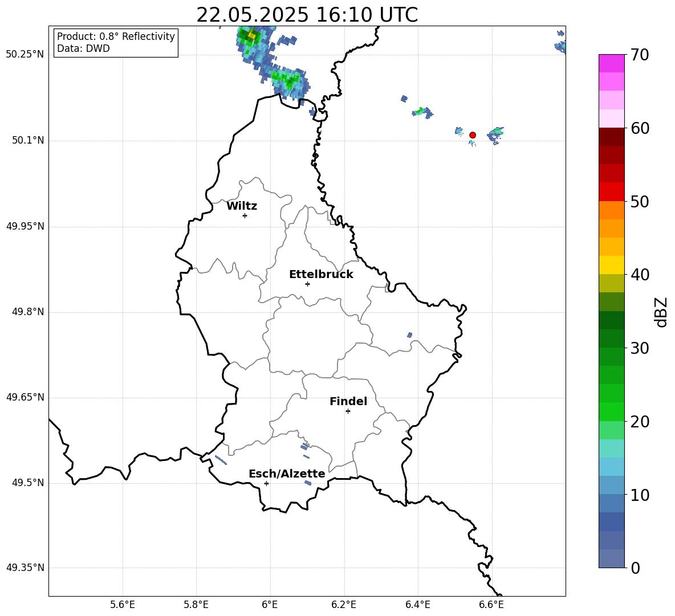Click the Ettelbruck plus marker
Image resolution: width=675 pixels, height=616 pixels.
307,284
